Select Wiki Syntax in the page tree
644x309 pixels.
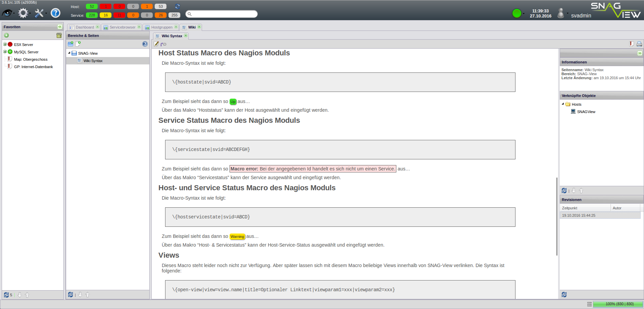[x=107, y=61]
